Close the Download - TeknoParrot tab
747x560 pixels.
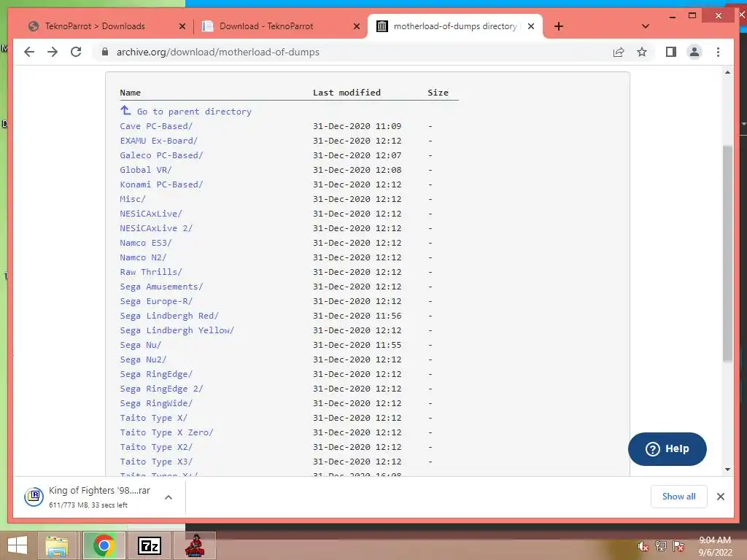click(356, 26)
